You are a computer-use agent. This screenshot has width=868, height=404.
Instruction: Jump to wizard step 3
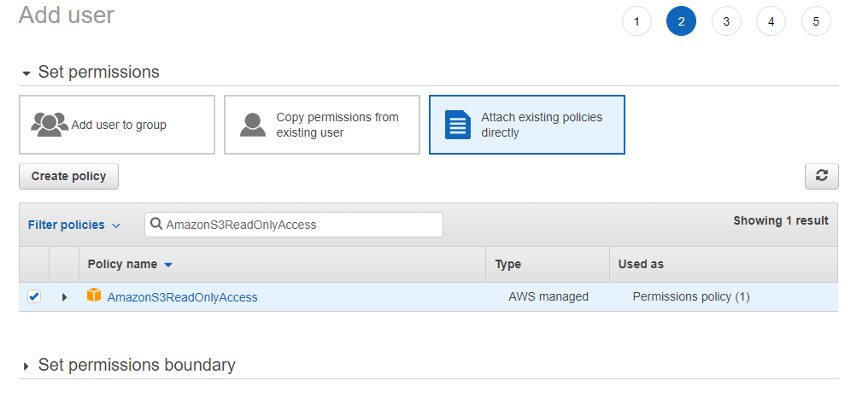(x=726, y=22)
